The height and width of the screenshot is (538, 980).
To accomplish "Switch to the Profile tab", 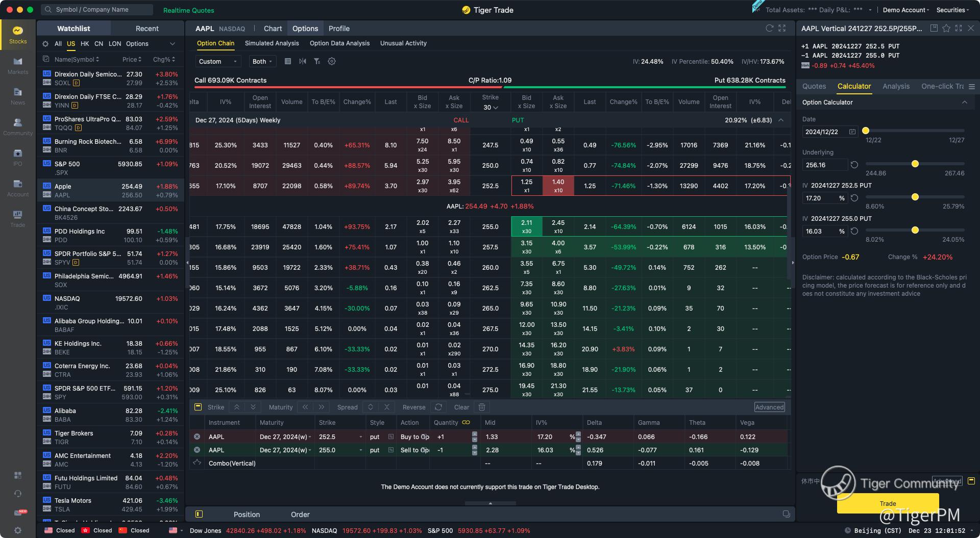I will click(x=339, y=29).
